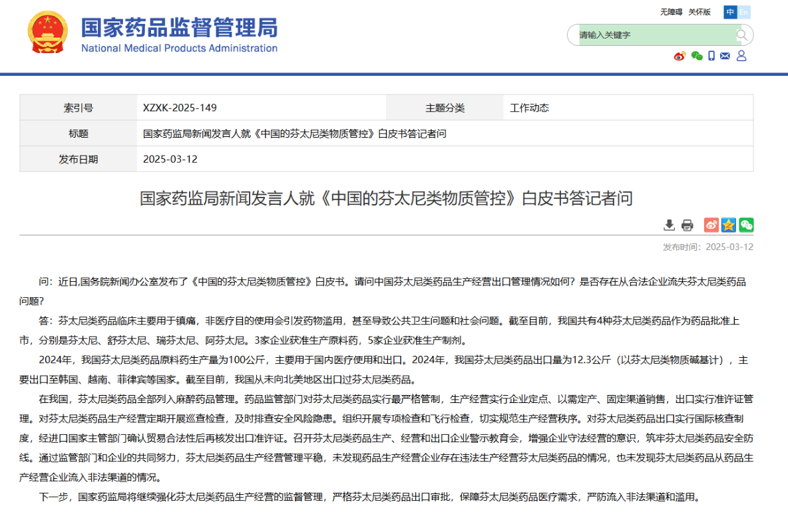Click the index number XZXK-2025-149
This screenshot has width=788, height=532.
tap(180, 108)
